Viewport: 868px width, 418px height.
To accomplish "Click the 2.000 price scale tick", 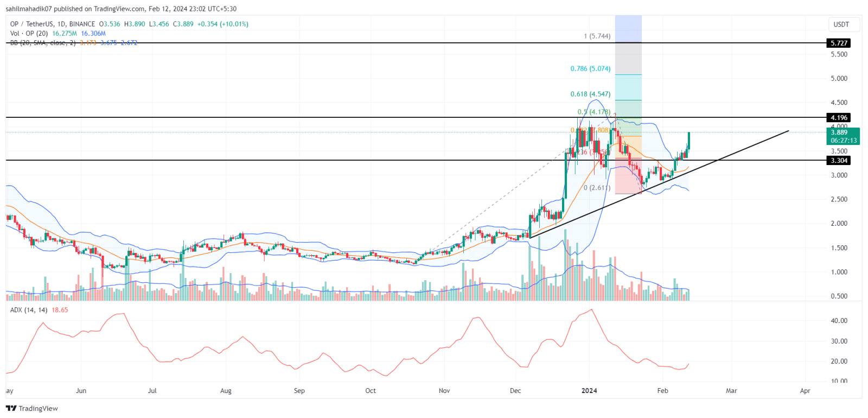I will click(x=839, y=224).
